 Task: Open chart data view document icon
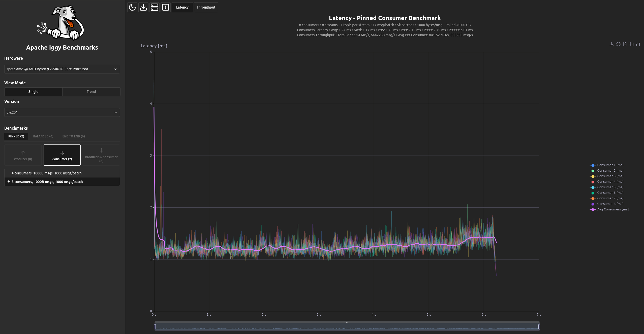click(x=625, y=44)
